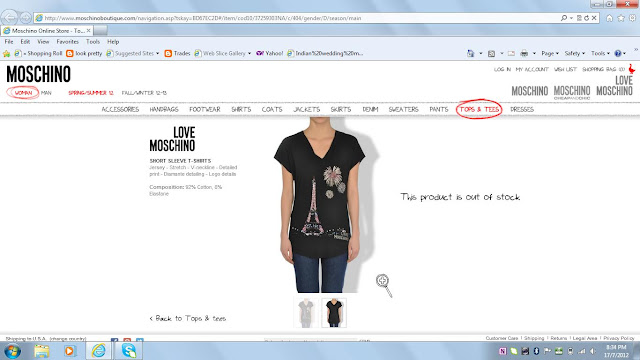Click LOG IN link
The width and height of the screenshot is (640, 360).
pos(502,69)
